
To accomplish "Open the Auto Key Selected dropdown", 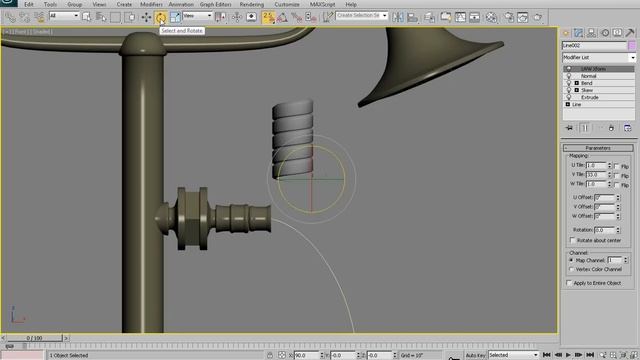I will (x=513, y=355).
